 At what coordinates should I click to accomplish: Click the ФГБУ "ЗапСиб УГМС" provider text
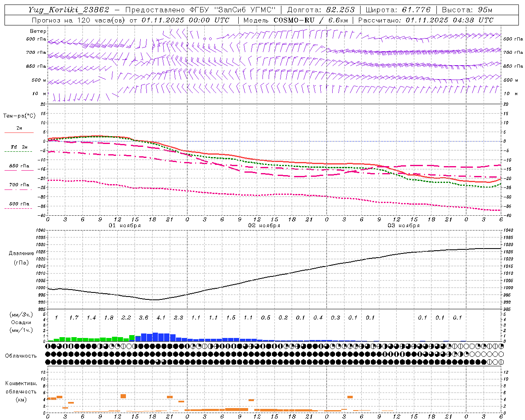[x=233, y=10]
